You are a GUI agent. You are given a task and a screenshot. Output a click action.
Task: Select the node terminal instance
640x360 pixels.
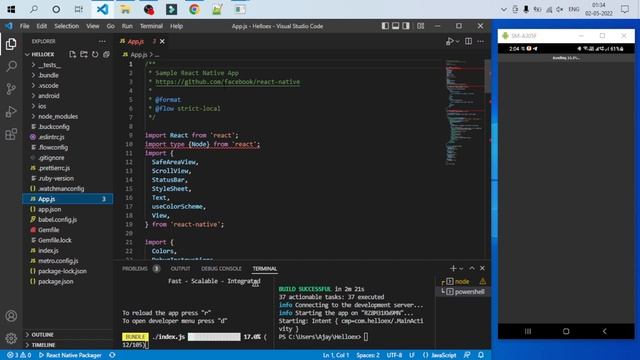pos(462,281)
